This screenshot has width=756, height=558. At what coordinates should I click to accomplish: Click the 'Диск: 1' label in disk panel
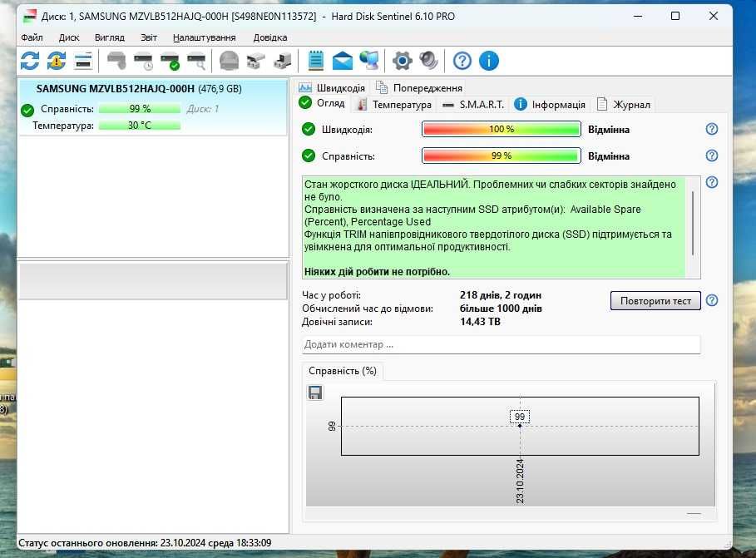coord(202,109)
